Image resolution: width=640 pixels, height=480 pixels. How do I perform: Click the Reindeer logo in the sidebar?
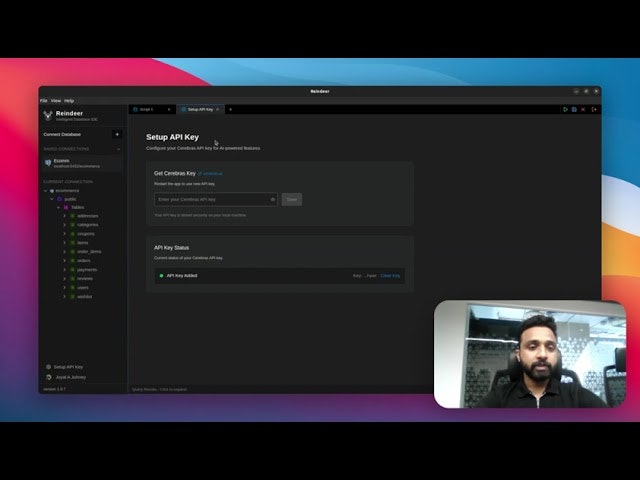48,115
